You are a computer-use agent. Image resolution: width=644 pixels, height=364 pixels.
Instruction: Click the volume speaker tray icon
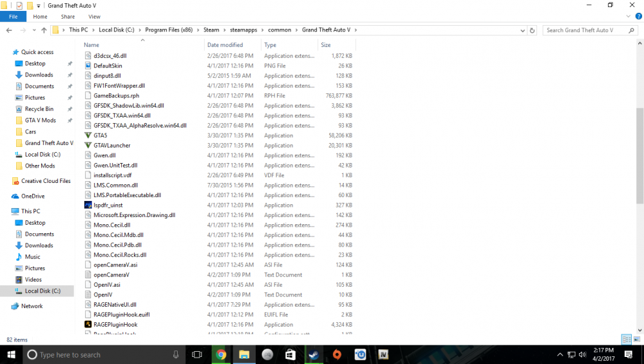(582, 354)
